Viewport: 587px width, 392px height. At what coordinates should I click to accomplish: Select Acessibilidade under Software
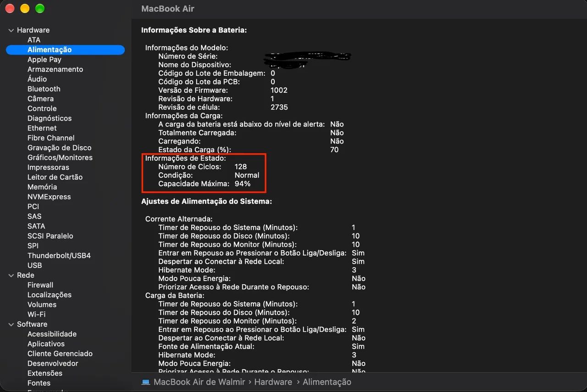click(52, 334)
